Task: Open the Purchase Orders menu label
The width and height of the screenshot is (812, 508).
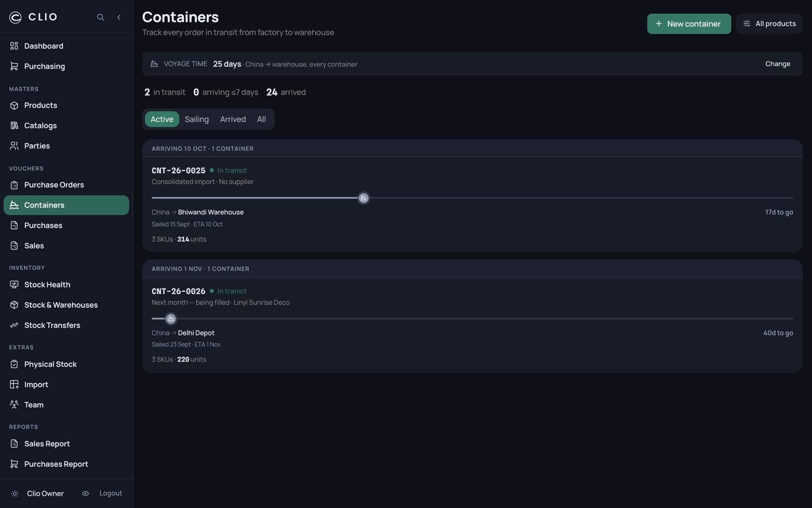Action: click(54, 185)
